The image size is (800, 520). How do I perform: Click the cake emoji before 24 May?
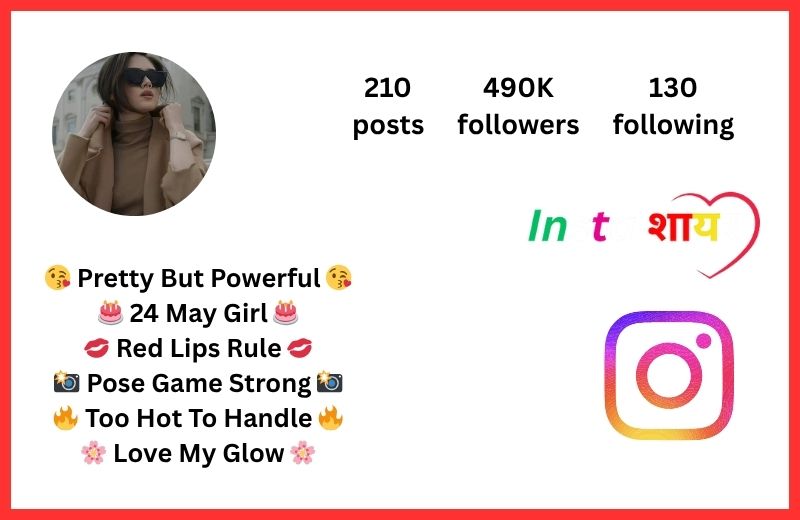[x=111, y=313]
